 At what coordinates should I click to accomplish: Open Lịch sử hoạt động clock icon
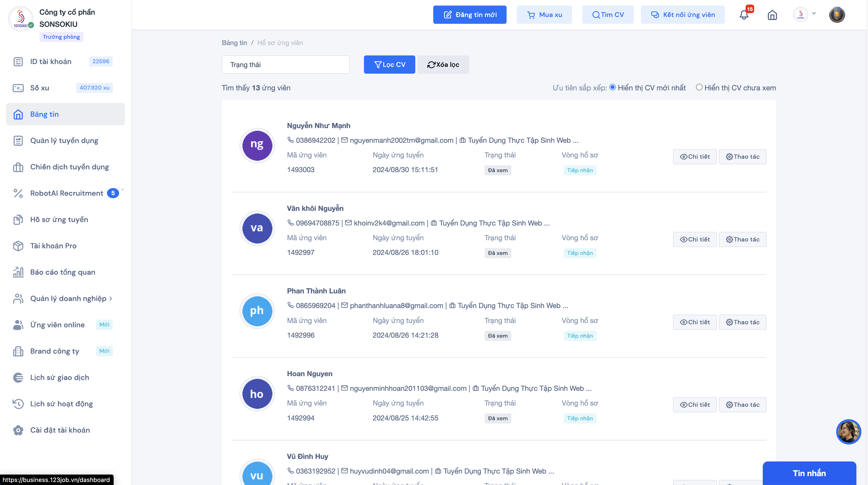(18, 404)
